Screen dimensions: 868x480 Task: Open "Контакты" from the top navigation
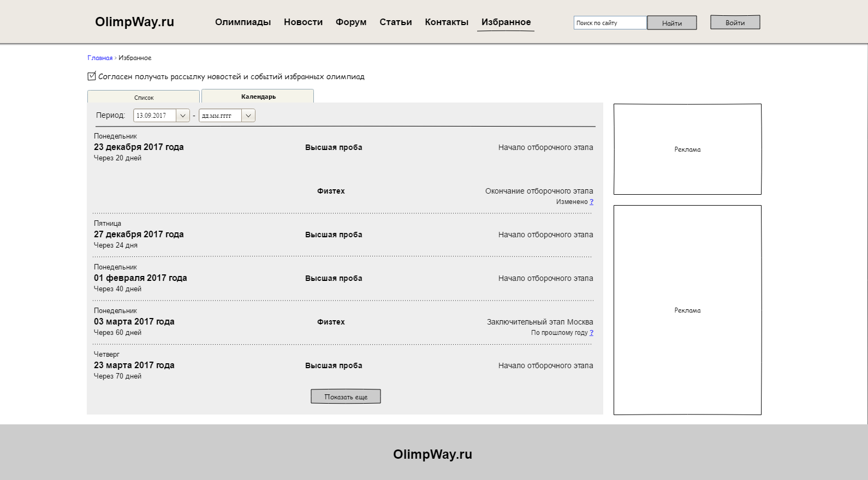coord(447,22)
